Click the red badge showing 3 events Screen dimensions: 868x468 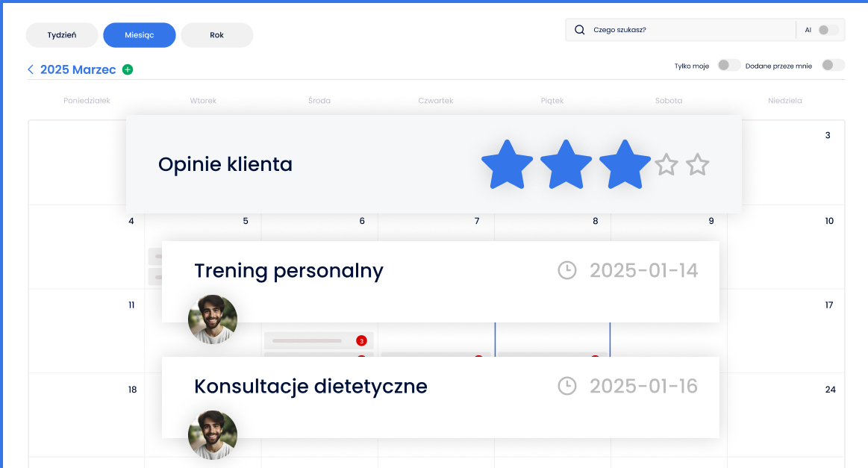(x=361, y=341)
